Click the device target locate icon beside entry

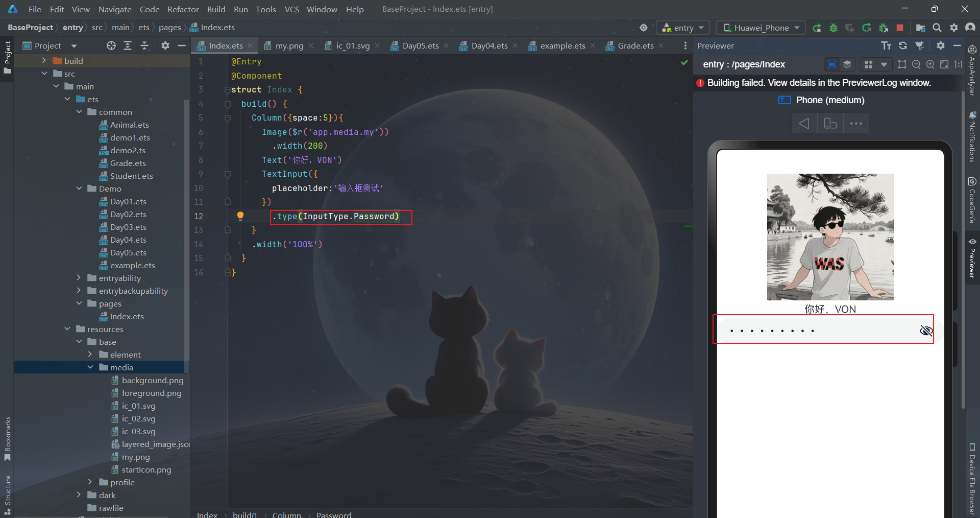pos(644,28)
